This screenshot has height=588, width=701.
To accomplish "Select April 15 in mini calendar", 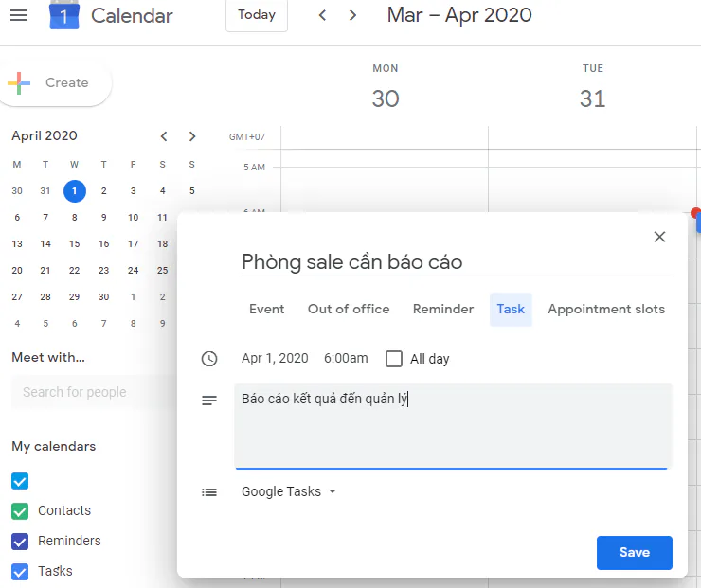I will [x=75, y=244].
